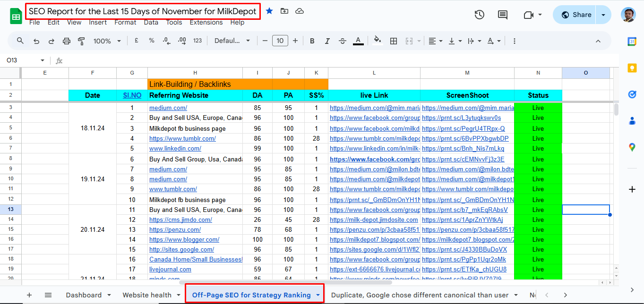The image size is (644, 304).
Task: Activate the paint format tool
Action: click(x=81, y=41)
